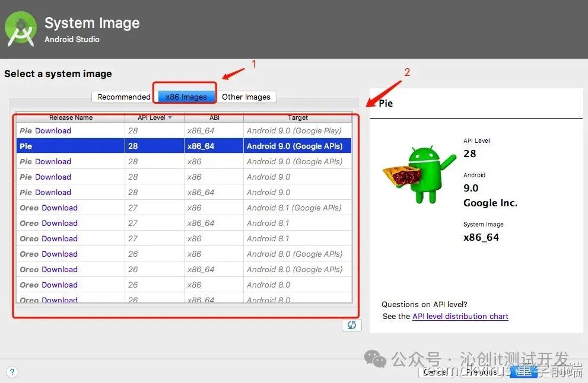Click the ABI column header
588x383 pixels.
click(x=214, y=117)
